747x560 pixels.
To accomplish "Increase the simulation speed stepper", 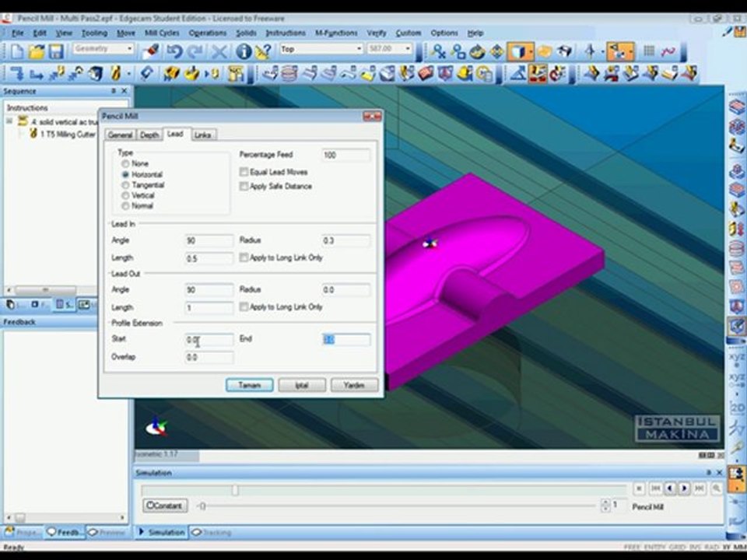I will tap(605, 502).
